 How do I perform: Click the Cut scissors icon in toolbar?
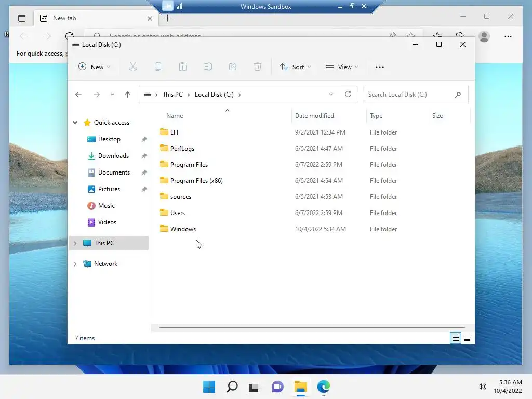[x=133, y=67]
